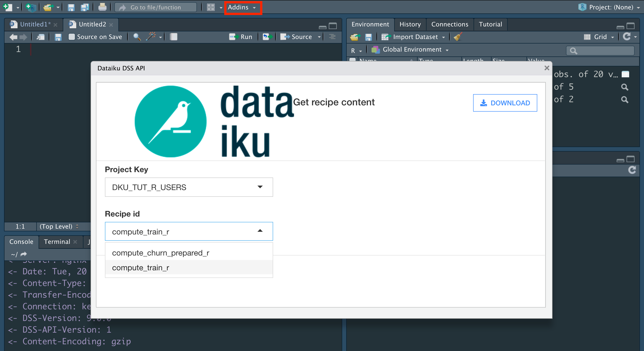View the data frame table icon

click(x=625, y=74)
